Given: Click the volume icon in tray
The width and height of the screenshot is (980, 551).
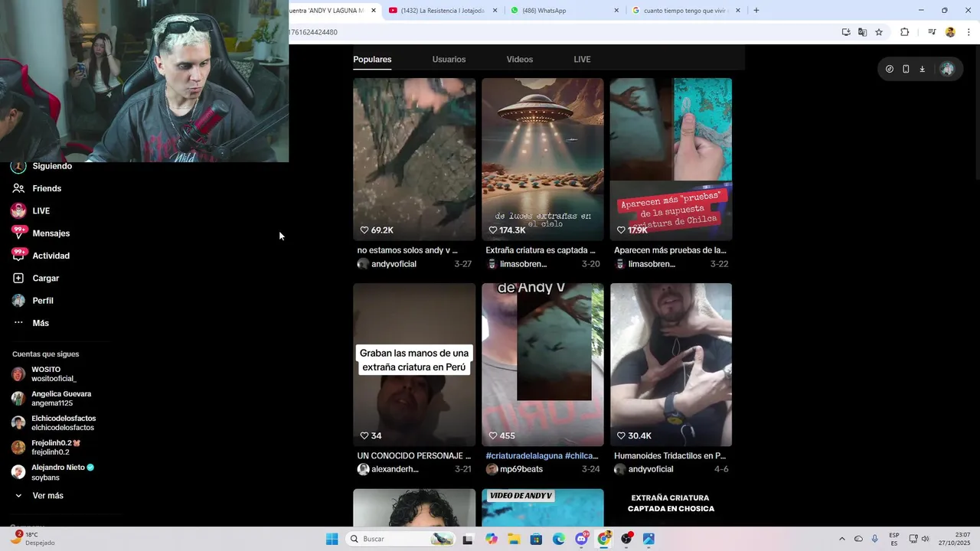Looking at the screenshot, I should coord(925,539).
